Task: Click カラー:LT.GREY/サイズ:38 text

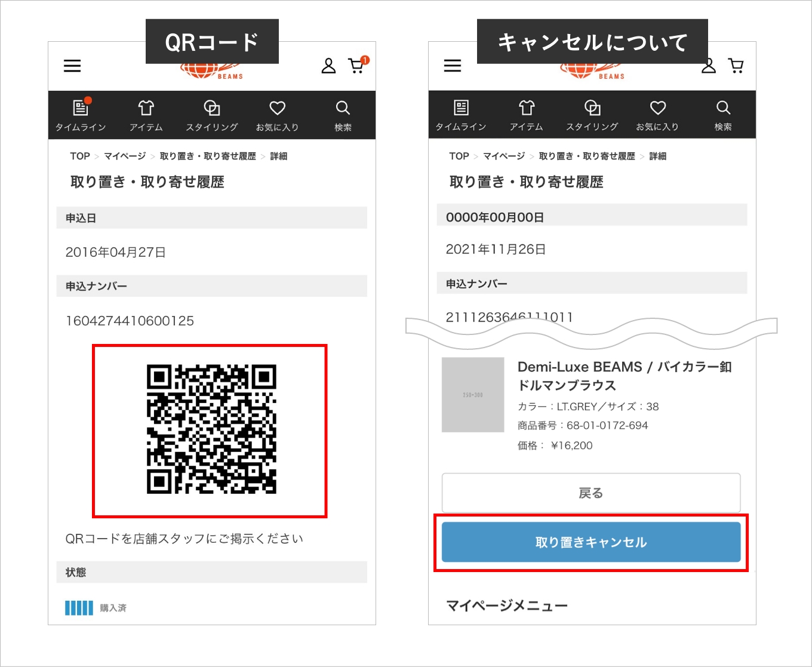Action: [588, 407]
